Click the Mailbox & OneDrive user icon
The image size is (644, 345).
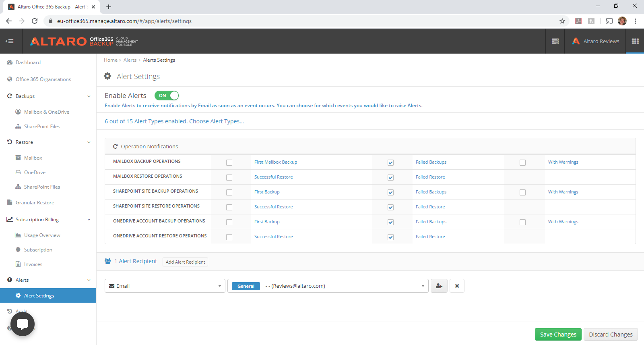point(18,112)
